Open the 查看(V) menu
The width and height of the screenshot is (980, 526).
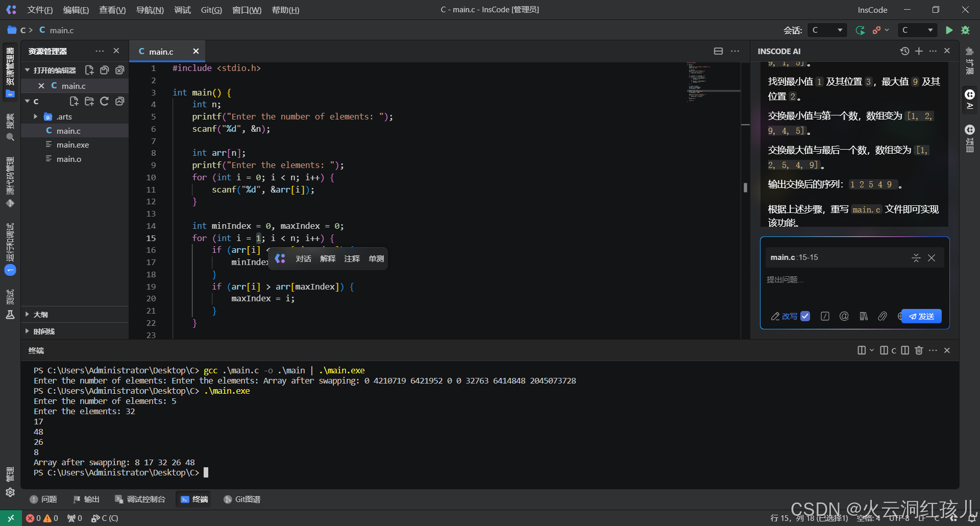click(112, 10)
